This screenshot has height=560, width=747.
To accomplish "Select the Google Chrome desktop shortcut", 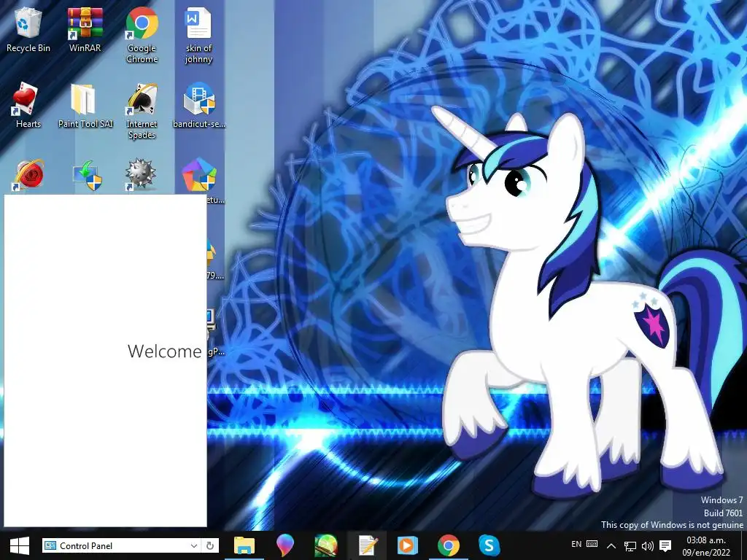I will point(142,35).
